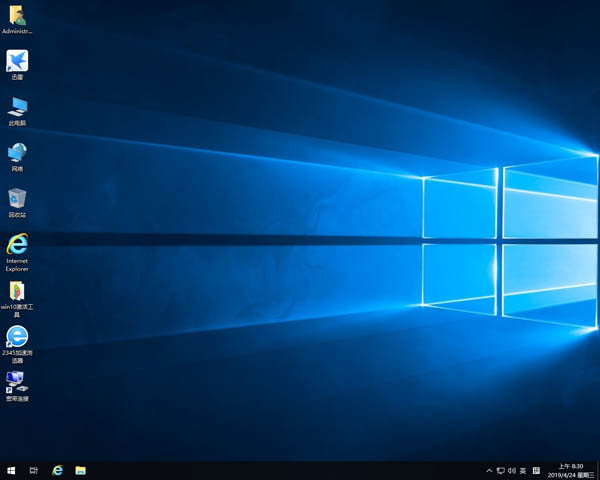Select the This PC (此电脑) icon

coord(17,108)
